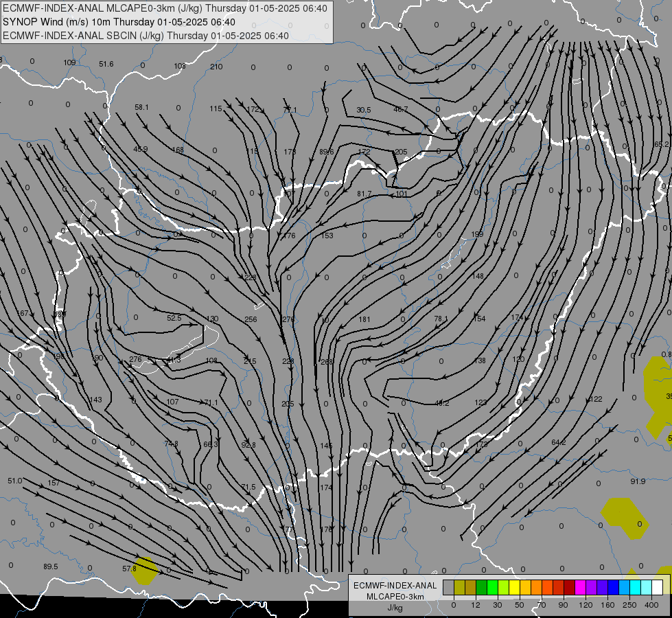Click the map value '181'
This screenshot has height=618, width=672.
(364, 319)
